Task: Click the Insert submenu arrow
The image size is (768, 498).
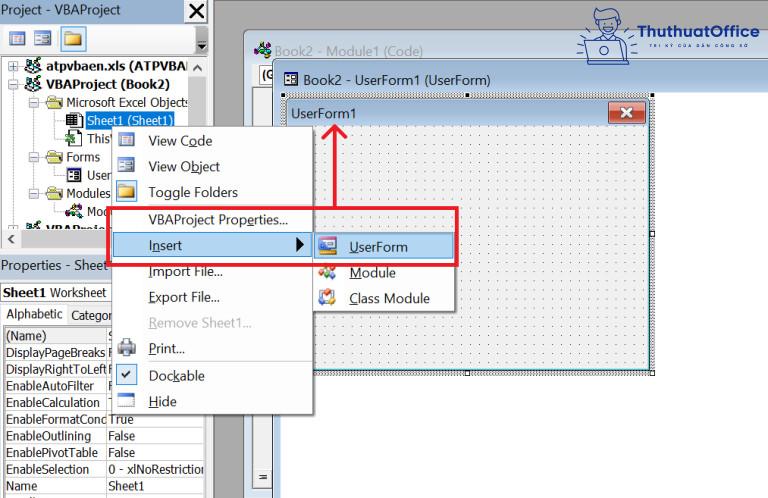Action: click(x=300, y=245)
